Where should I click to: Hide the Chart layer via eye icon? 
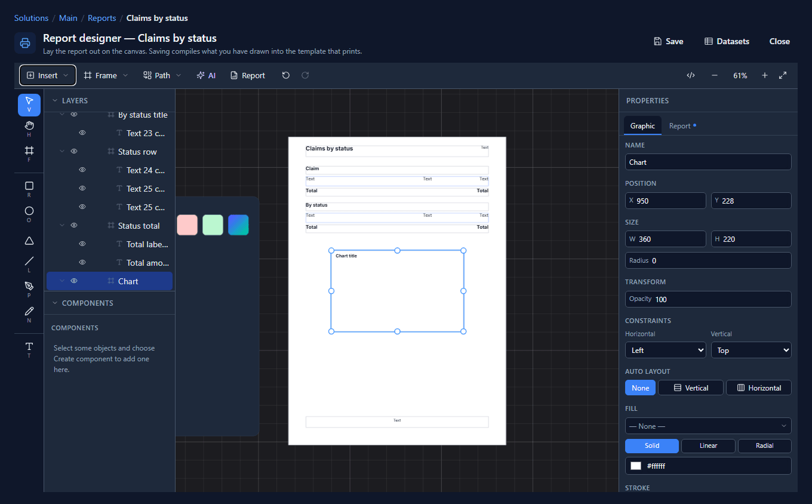(x=74, y=281)
